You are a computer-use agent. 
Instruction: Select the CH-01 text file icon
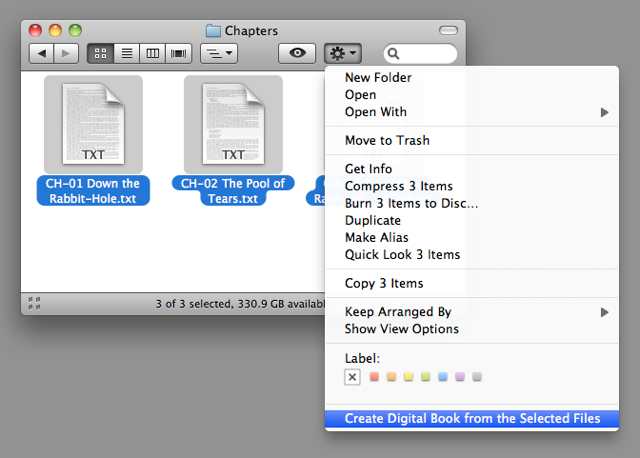[93, 124]
